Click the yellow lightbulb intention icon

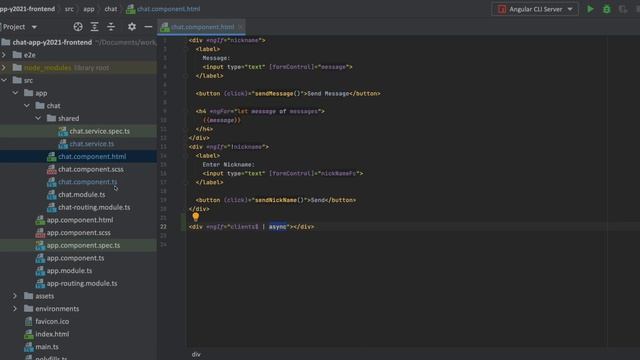pyautogui.click(x=196, y=217)
